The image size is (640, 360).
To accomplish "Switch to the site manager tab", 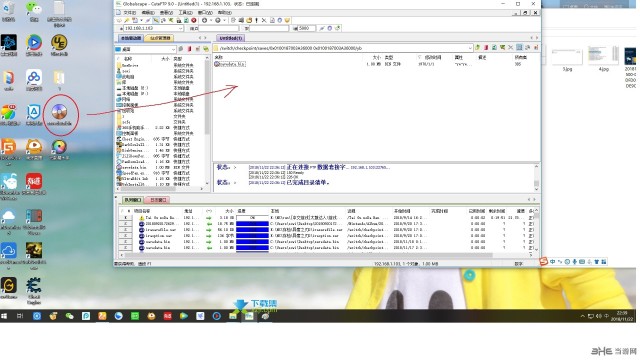I will 160,38.
